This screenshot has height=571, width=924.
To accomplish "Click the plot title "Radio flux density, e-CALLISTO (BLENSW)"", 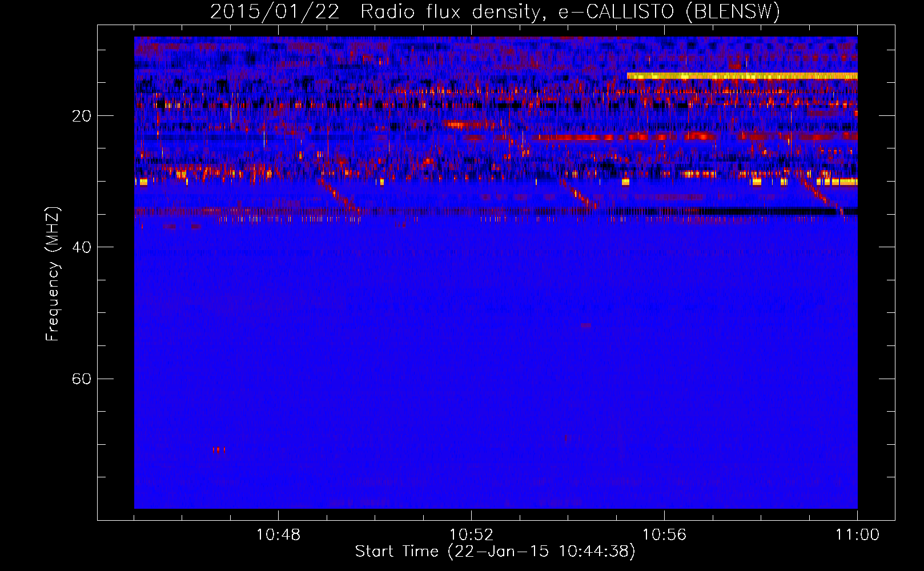I will tap(571, 11).
